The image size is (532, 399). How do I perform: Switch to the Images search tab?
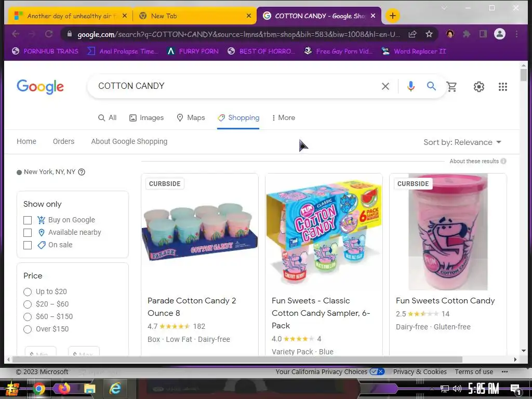click(x=147, y=118)
